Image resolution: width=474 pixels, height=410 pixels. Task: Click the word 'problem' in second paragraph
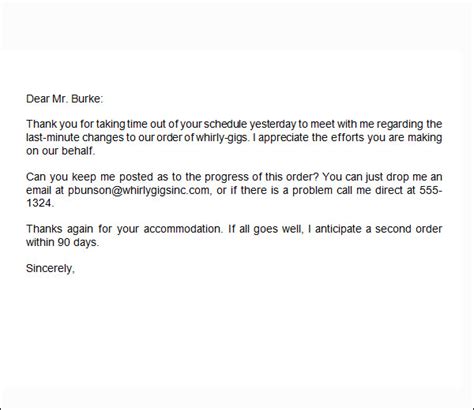(x=312, y=190)
